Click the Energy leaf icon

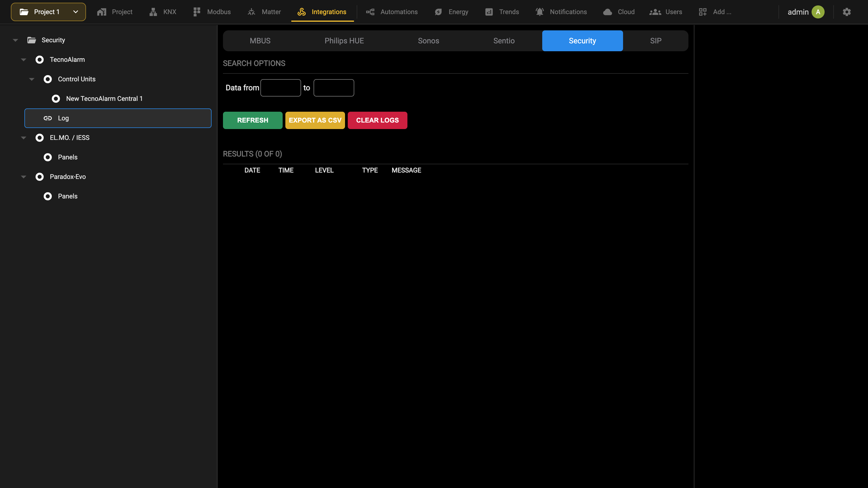coord(438,12)
